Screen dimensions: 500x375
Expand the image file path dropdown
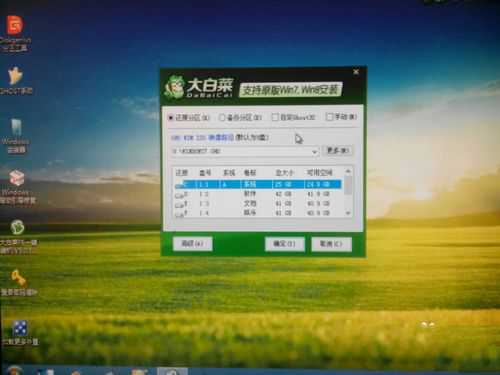click(x=314, y=152)
